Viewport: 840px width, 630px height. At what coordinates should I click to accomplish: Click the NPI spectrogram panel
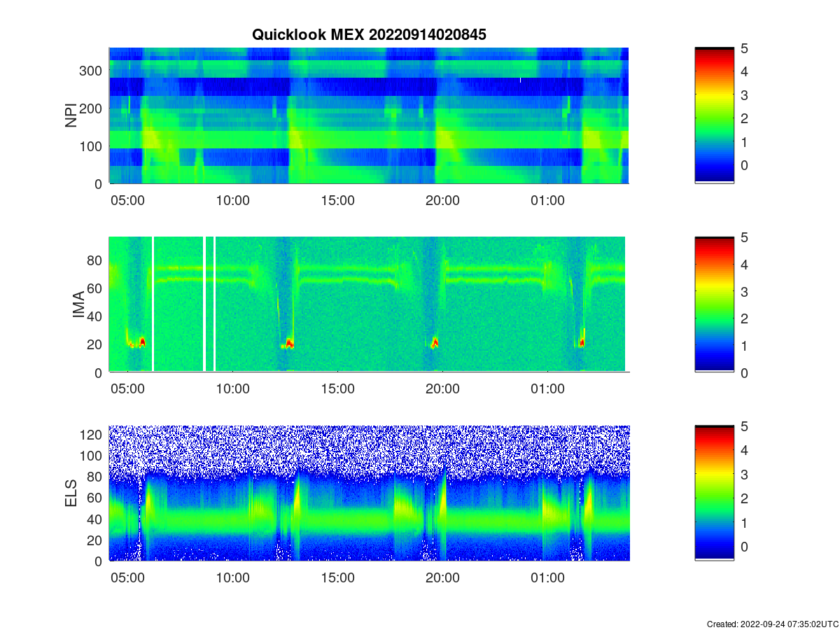click(x=369, y=115)
